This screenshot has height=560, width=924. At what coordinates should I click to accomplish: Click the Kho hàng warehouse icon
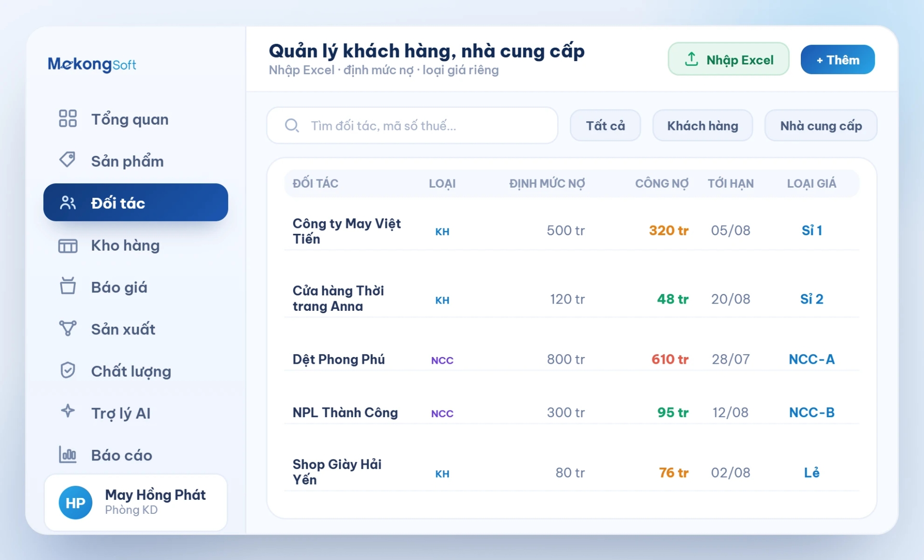(x=68, y=246)
